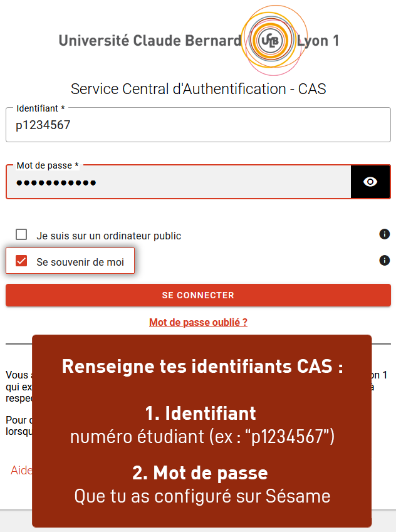Image resolution: width=396 pixels, height=532 pixels.
Task: Focus the Identifiant field containing p1234567
Action: click(198, 125)
